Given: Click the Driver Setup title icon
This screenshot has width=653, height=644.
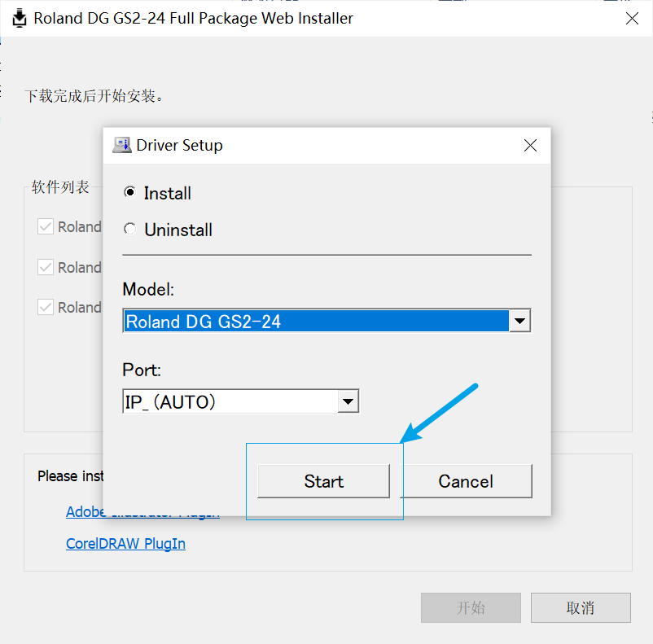Looking at the screenshot, I should coord(121,145).
